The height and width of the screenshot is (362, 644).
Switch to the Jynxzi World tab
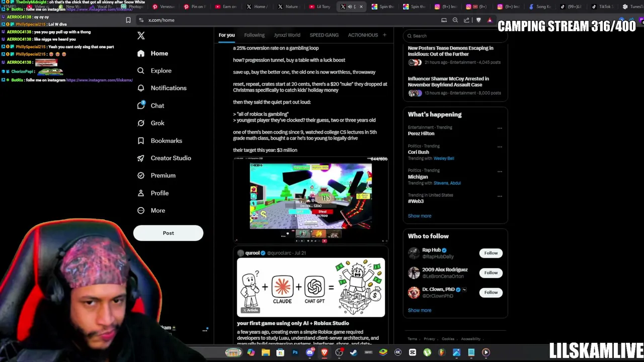[x=287, y=35]
